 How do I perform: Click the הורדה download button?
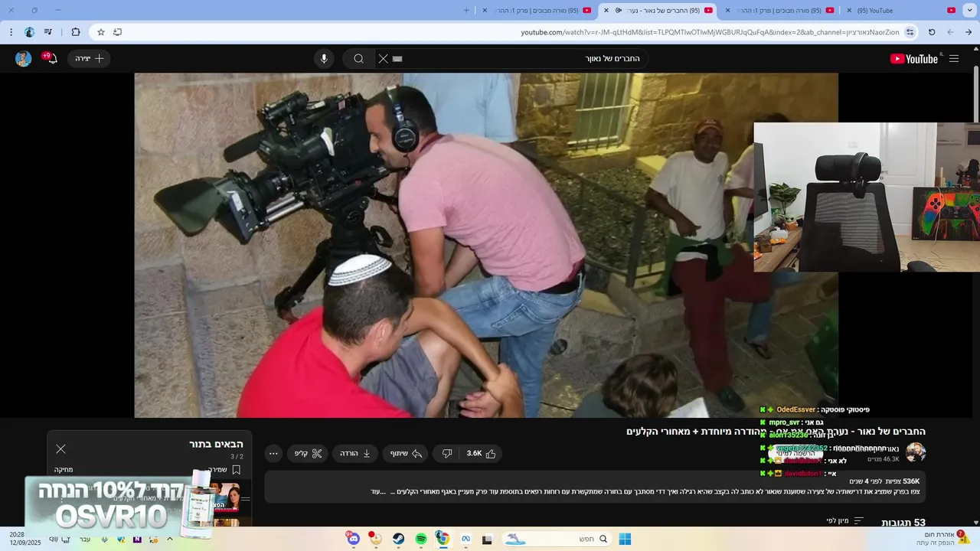tap(355, 454)
